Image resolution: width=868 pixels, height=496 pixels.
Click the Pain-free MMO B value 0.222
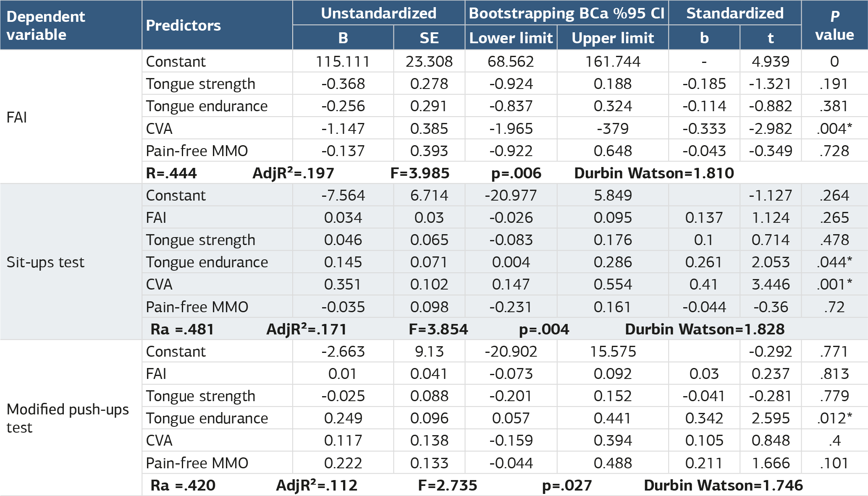point(343,463)
